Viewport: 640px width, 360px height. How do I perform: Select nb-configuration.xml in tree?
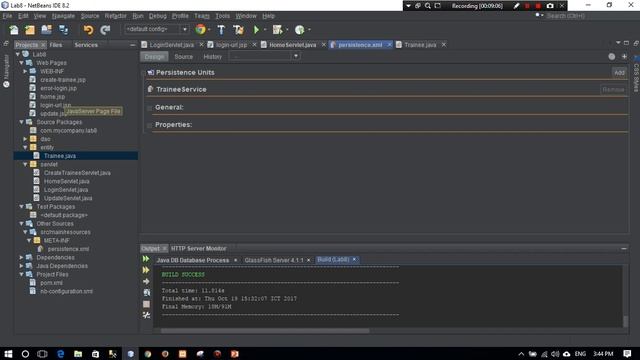(x=66, y=291)
